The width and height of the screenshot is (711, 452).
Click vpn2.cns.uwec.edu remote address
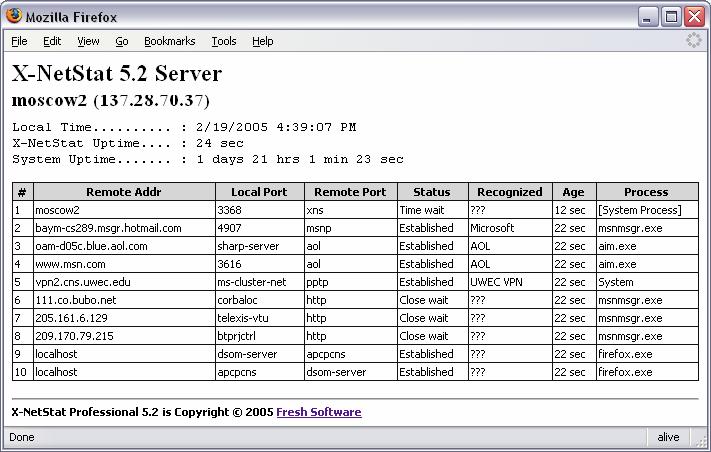[83, 282]
